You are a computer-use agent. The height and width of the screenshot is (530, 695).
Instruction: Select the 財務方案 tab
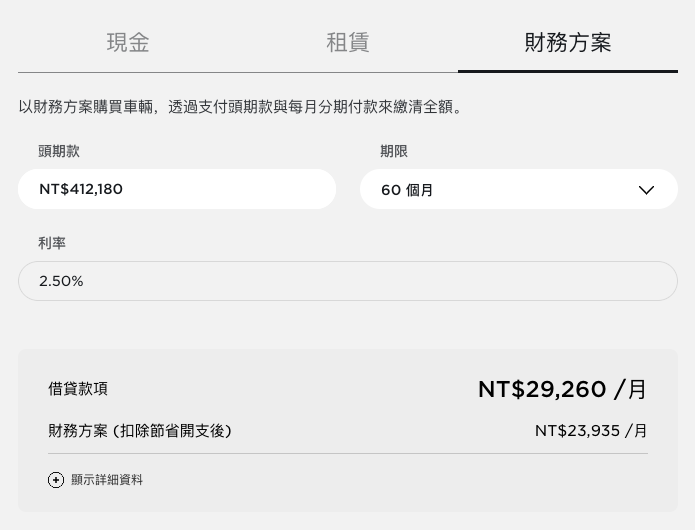pos(568,43)
